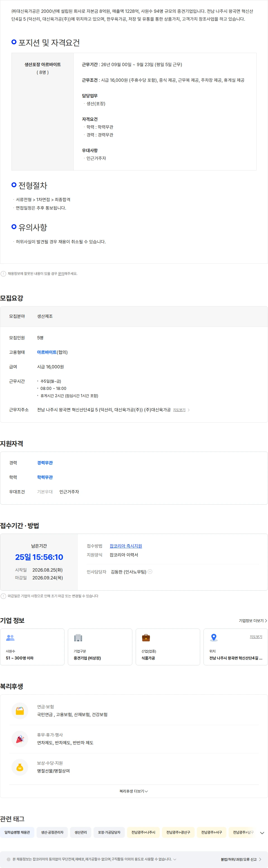This screenshot has width=268, height=868.
Task: Select the 전남광주>서구 tag
Action: pos(212,832)
